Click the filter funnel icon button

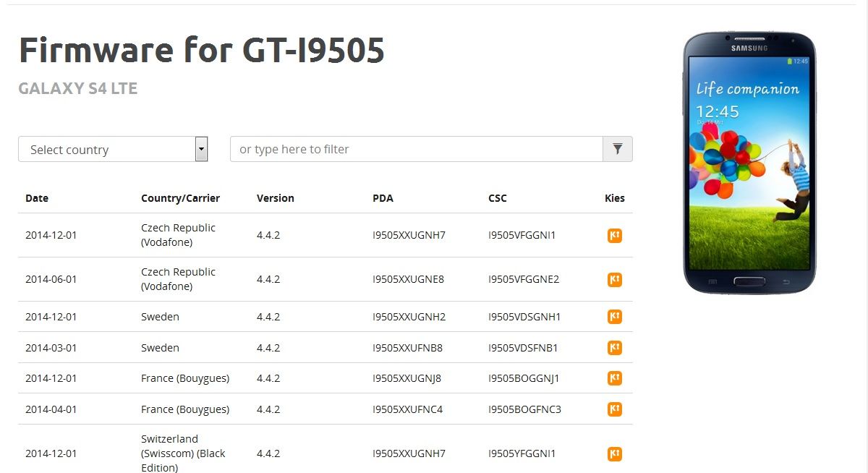pyautogui.click(x=618, y=149)
